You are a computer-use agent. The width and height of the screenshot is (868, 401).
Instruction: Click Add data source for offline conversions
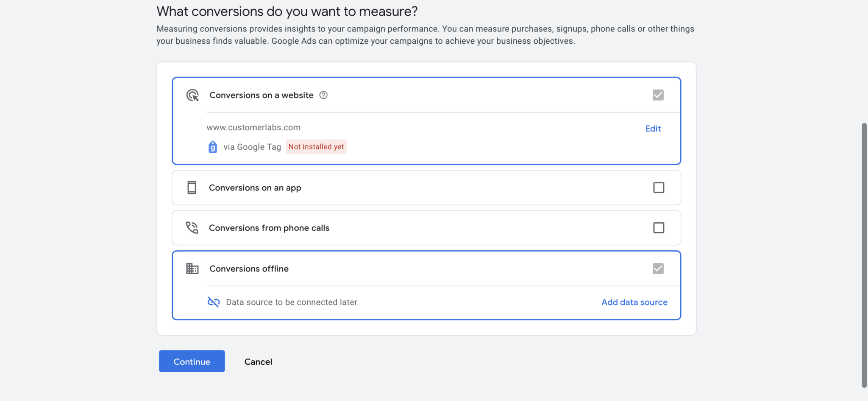[x=634, y=302]
